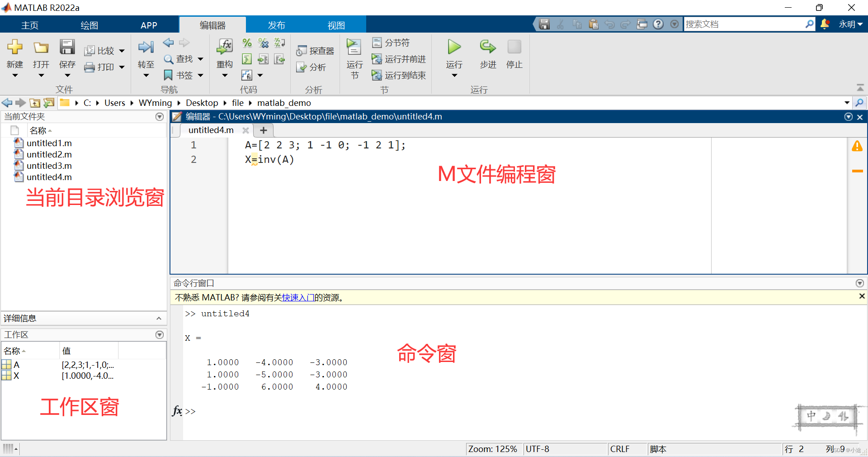Viewport: 868px width, 457px height.
Task: Click the 运行到结束 button
Action: pos(398,75)
